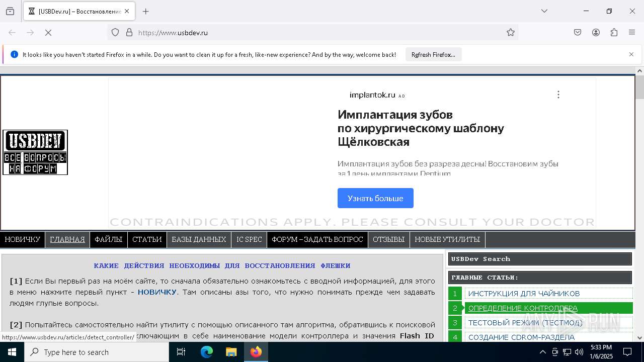Show hidden system tray icons chevron
This screenshot has width=644, height=362.
point(542,352)
